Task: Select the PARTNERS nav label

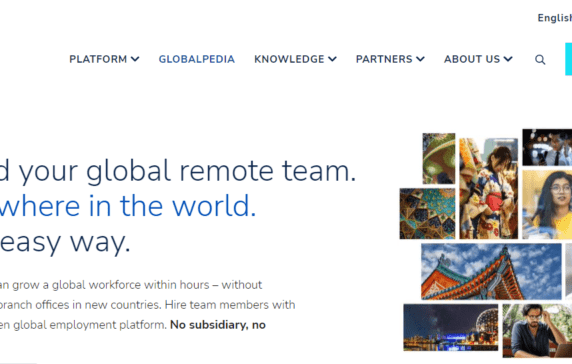Action: coord(384,59)
